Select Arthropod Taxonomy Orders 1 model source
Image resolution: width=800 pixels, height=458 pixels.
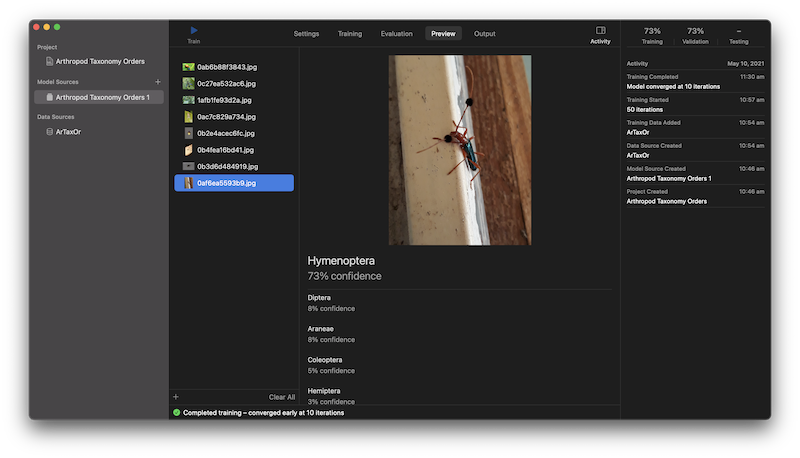coord(102,97)
